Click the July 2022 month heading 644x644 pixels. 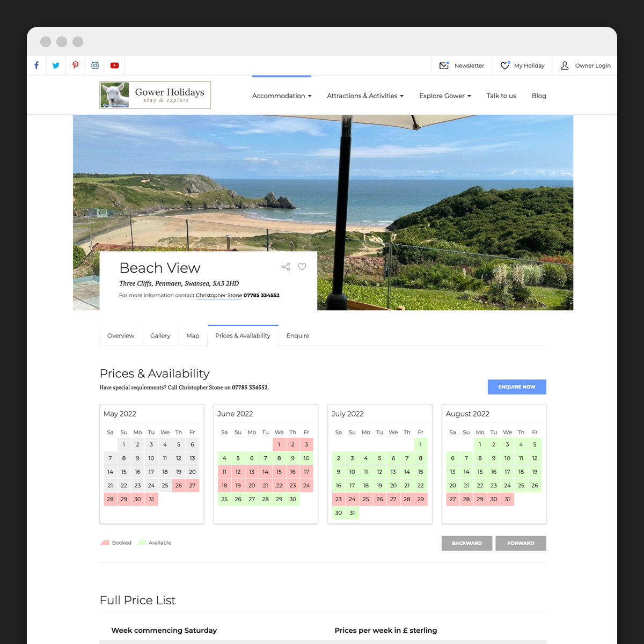pyautogui.click(x=348, y=414)
